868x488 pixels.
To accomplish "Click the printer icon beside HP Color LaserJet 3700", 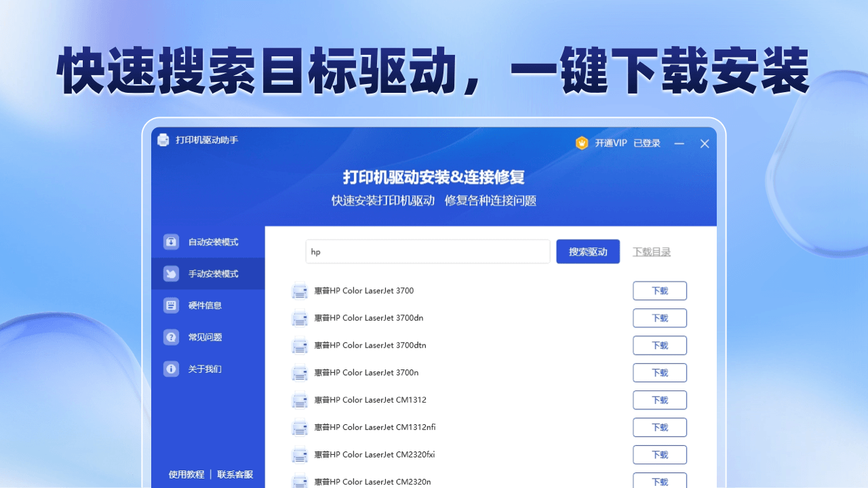I will click(300, 290).
